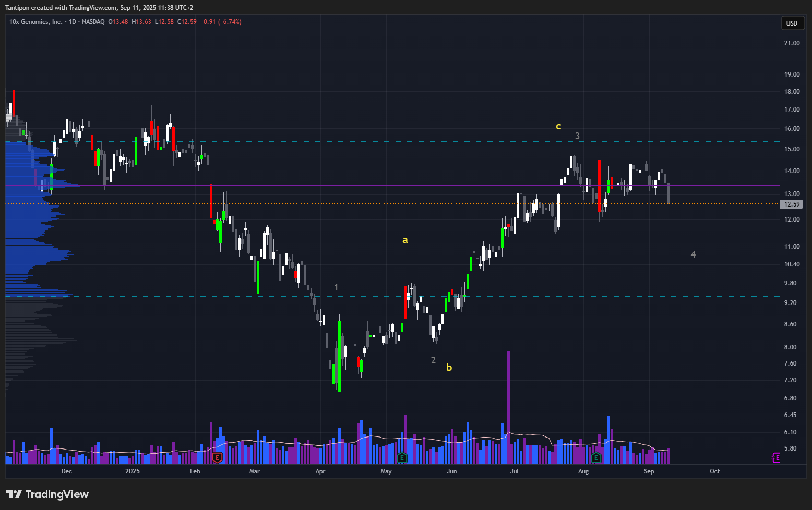
Task: Click the Oct label on time axis
Action: 714,471
